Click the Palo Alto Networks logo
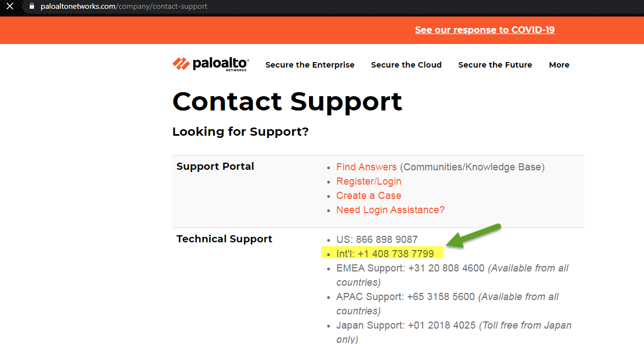 211,64
